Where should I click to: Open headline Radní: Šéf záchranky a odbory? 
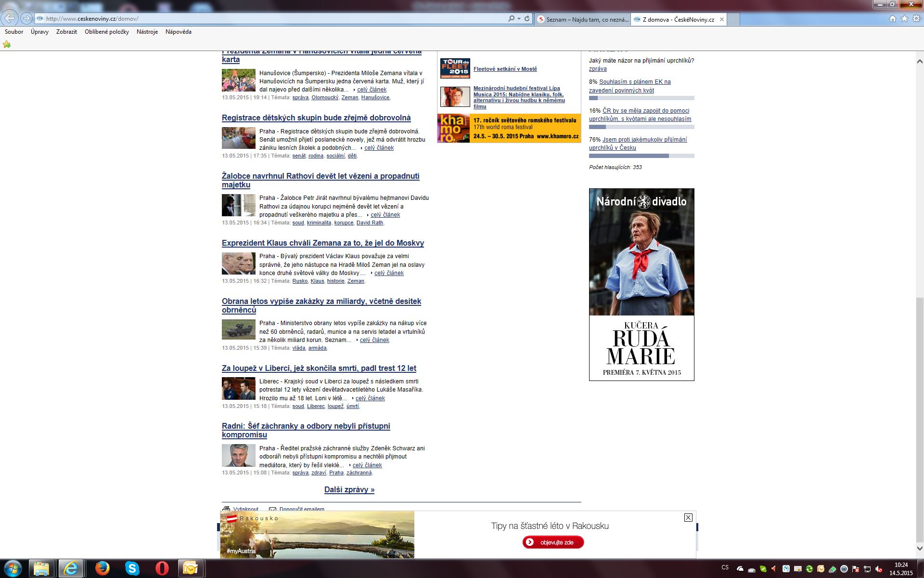tap(306, 430)
